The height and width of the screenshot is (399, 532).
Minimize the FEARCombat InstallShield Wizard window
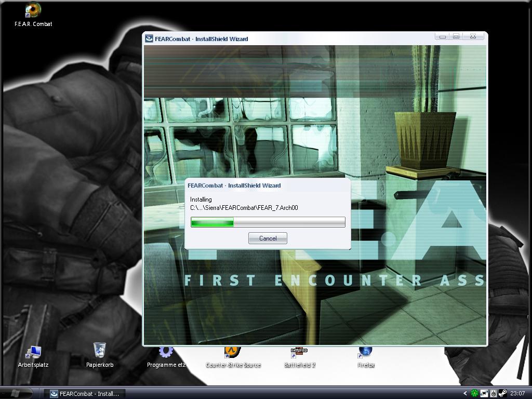[443, 36]
